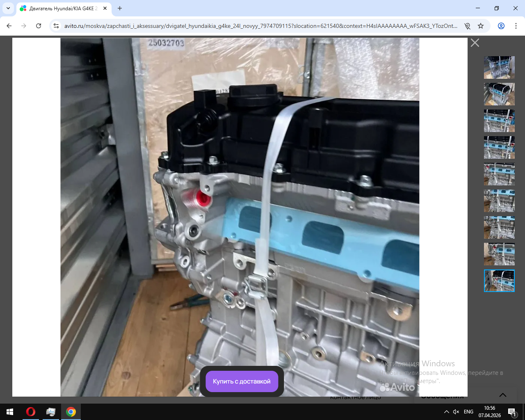The image size is (525, 420).
Task: Open Windows Start menu
Action: (x=10, y=411)
